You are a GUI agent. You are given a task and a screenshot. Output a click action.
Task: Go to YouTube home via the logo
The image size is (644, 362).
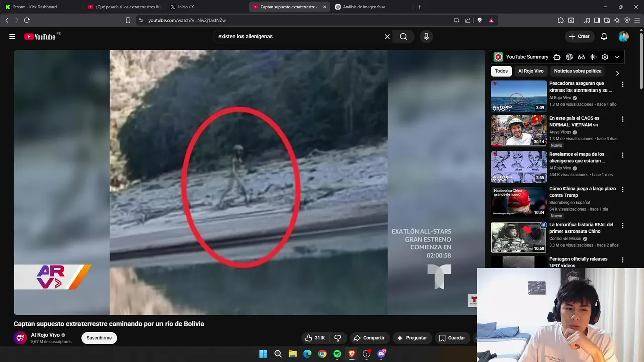point(40,36)
